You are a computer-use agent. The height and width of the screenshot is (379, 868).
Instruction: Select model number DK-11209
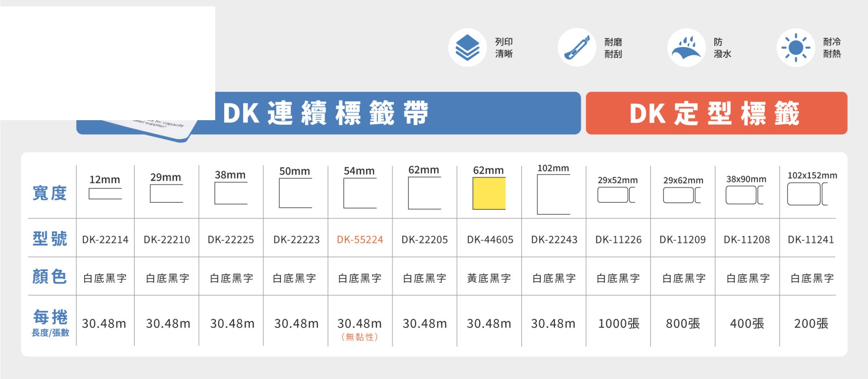point(683,240)
